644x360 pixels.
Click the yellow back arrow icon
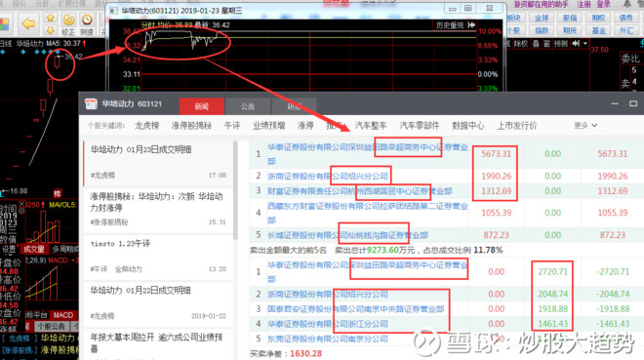pyautogui.click(x=28, y=23)
